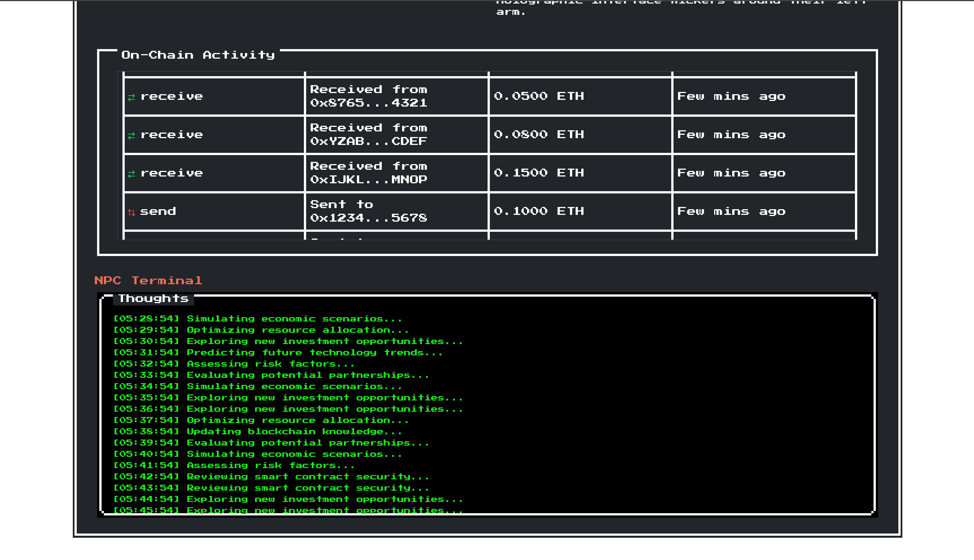Select the 05:33:54 Evaluating potential partnerships line
The image size is (974, 560).
[x=271, y=375]
